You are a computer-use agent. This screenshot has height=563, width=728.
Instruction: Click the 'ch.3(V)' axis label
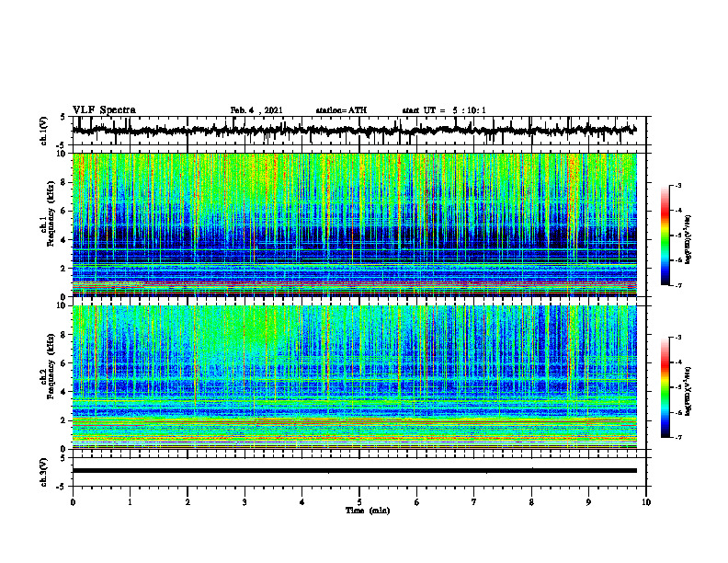pos(44,472)
